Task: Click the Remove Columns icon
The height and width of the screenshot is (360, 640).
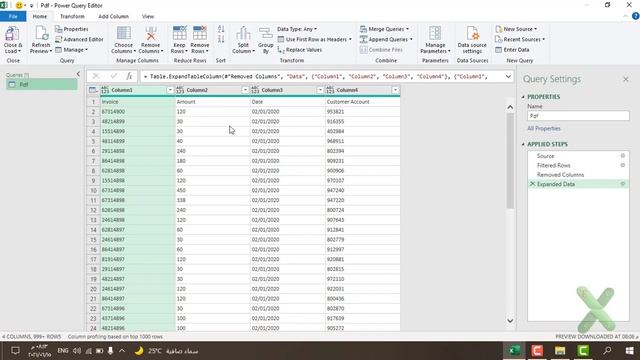Action: (x=151, y=33)
